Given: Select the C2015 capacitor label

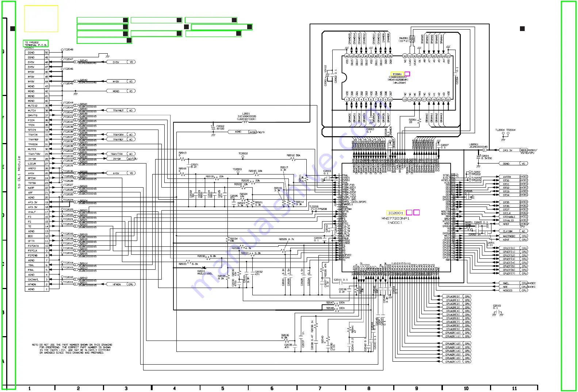Looking at the screenshot, I should point(497,306).
